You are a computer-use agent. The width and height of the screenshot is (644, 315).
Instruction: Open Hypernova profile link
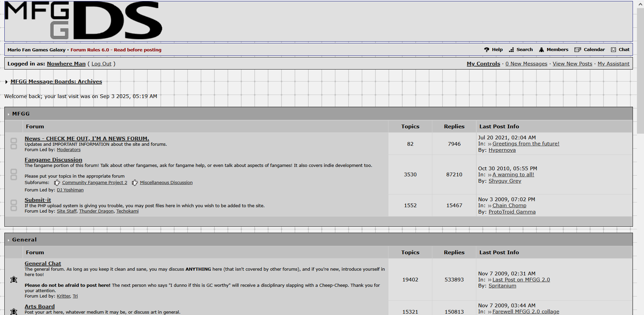(x=502, y=150)
